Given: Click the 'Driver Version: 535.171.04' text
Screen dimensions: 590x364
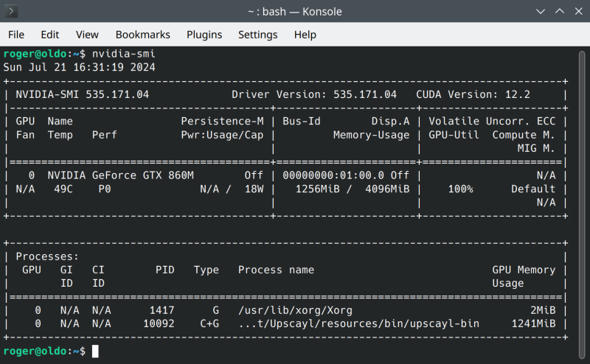Looking at the screenshot, I should [x=314, y=94].
